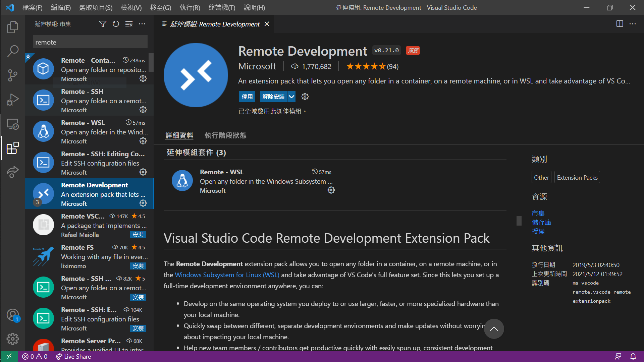Click the extensions search box
The width and height of the screenshot is (644, 362).
click(90, 42)
